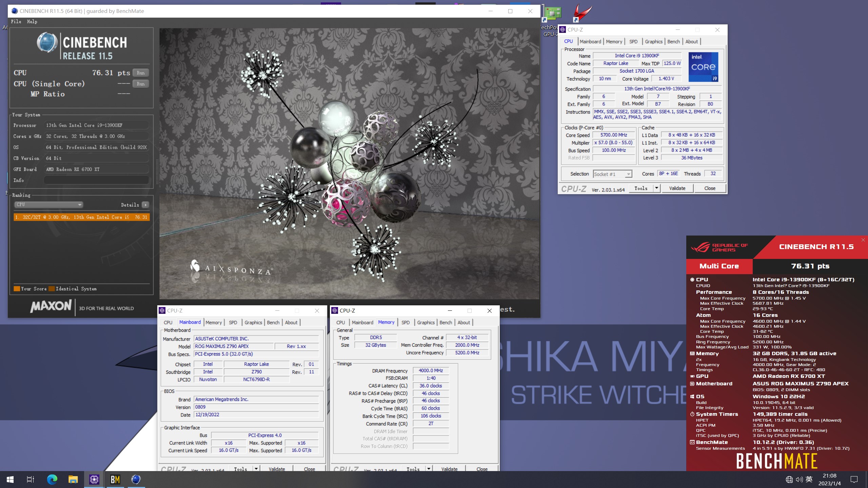The height and width of the screenshot is (488, 868).
Task: Select the 32C/32T ranking entry
Action: point(81,217)
